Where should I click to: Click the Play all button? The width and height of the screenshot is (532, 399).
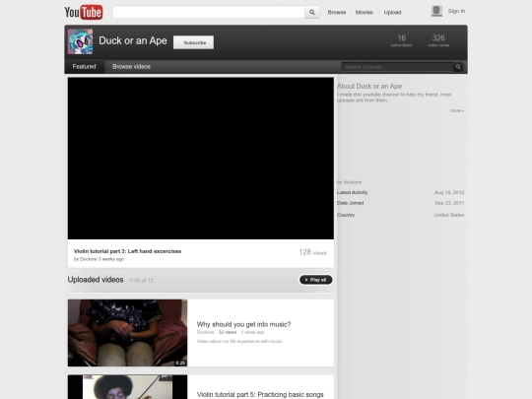click(315, 280)
